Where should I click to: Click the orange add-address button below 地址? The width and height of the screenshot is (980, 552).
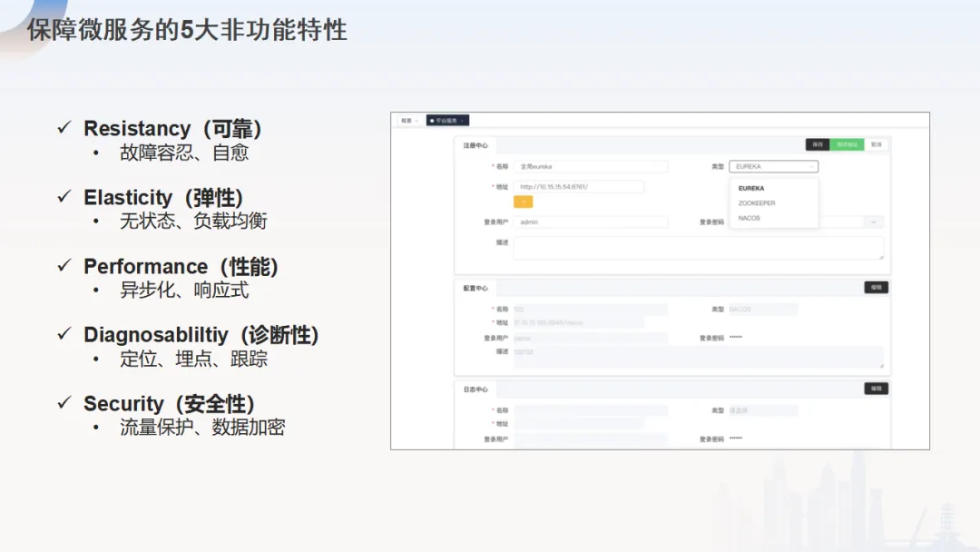[x=524, y=202]
